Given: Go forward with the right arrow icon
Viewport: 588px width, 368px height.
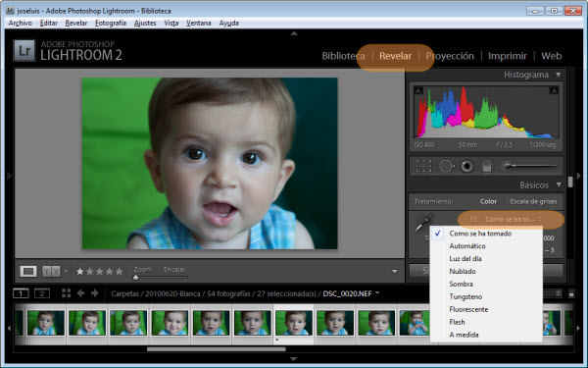Looking at the screenshot, I should tap(95, 293).
